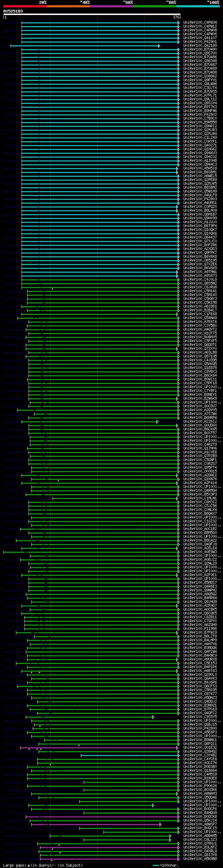Image resolution: width=223 pixels, height=868 pixels.
Task: Open hit UniRef100_Q42189
Action: point(200,46)
